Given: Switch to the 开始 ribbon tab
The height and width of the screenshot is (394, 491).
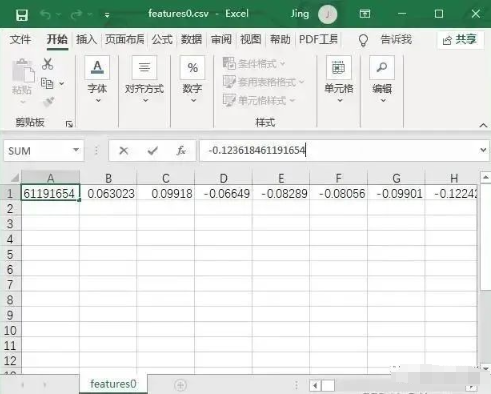Looking at the screenshot, I should point(57,39).
